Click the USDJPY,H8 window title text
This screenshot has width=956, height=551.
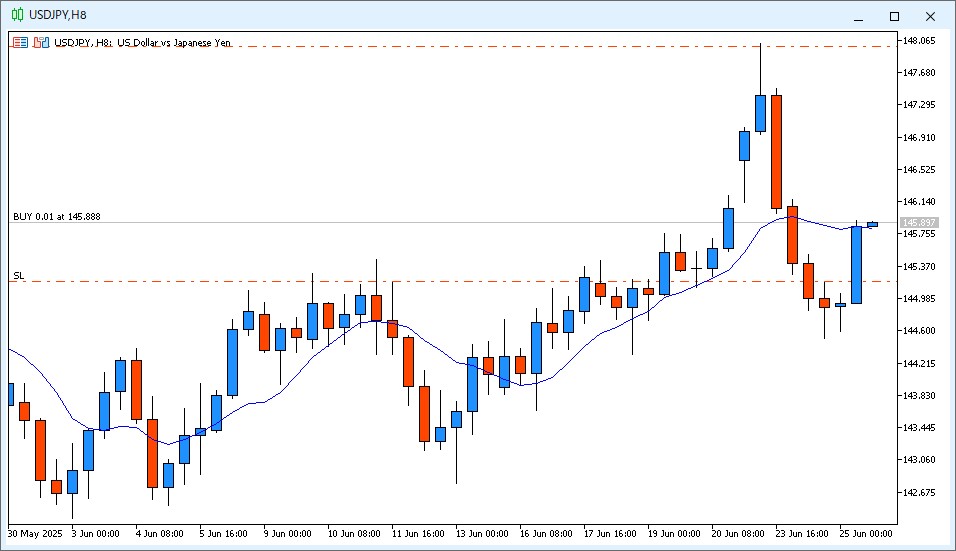pyautogui.click(x=58, y=15)
